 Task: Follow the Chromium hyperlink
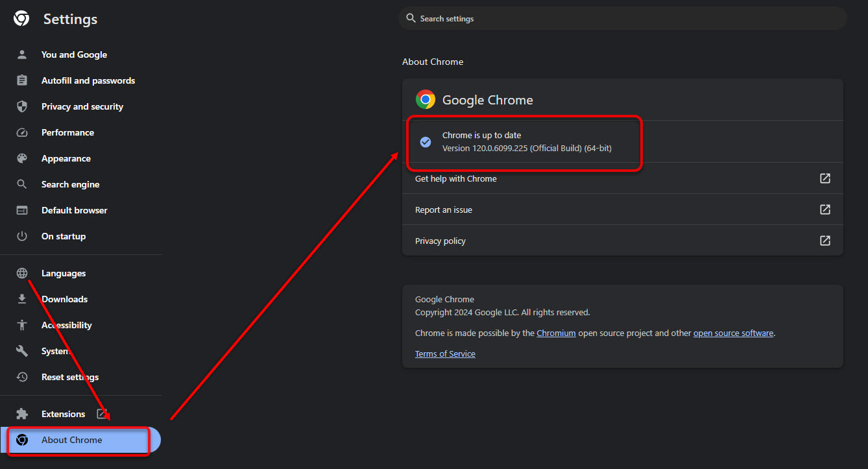[x=556, y=333]
